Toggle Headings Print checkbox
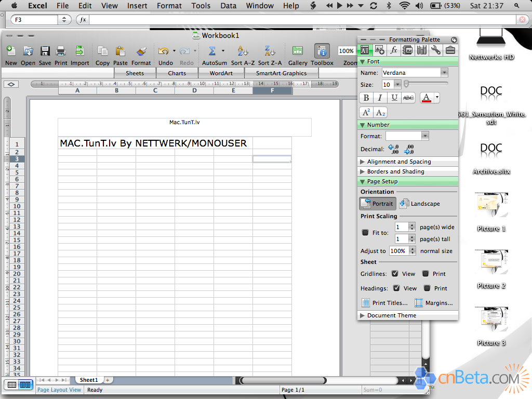532x399 pixels. pyautogui.click(x=427, y=288)
